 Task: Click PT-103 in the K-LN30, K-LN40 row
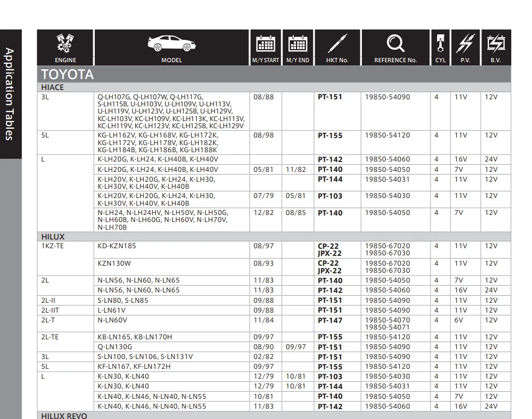coord(330,376)
